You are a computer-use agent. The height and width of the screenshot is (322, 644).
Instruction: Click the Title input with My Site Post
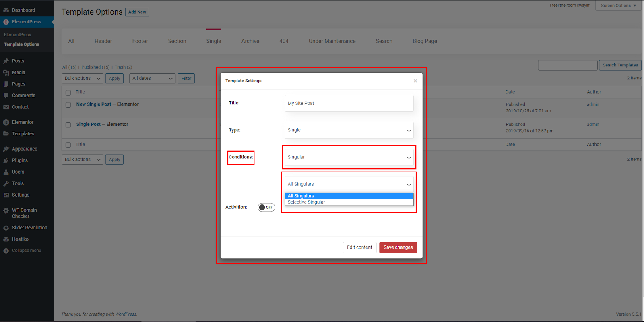coord(349,103)
